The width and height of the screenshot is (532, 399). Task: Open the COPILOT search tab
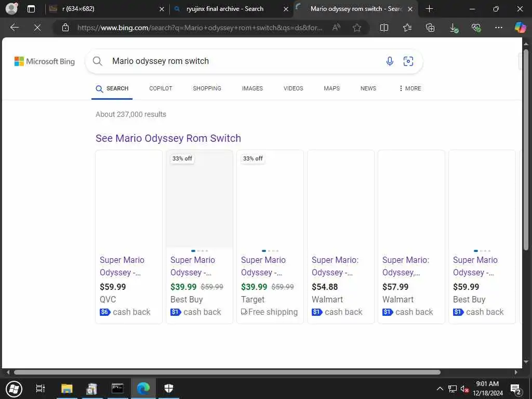tap(161, 88)
